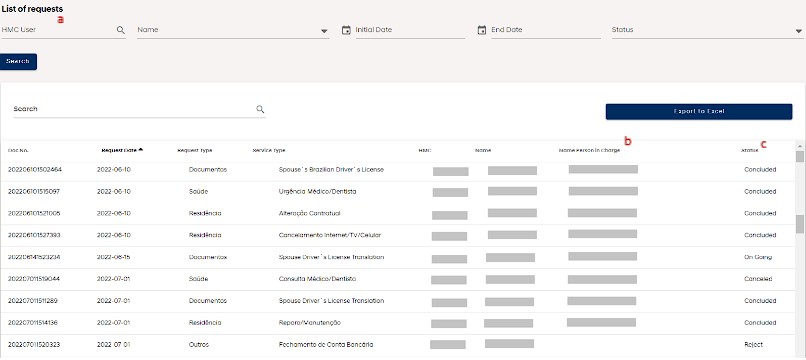This screenshot has width=806, height=360.
Task: Sort by the Doc No. column header
Action: pos(19,151)
